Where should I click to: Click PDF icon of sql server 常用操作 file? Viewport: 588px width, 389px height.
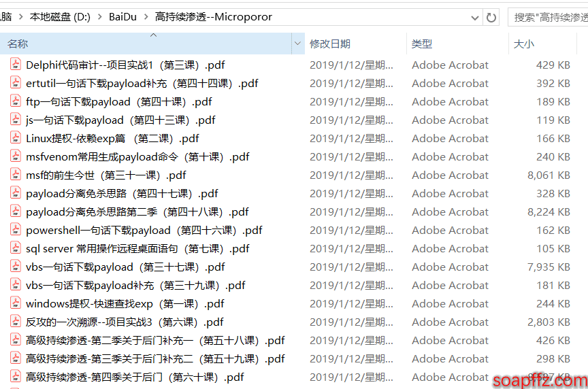(x=16, y=248)
